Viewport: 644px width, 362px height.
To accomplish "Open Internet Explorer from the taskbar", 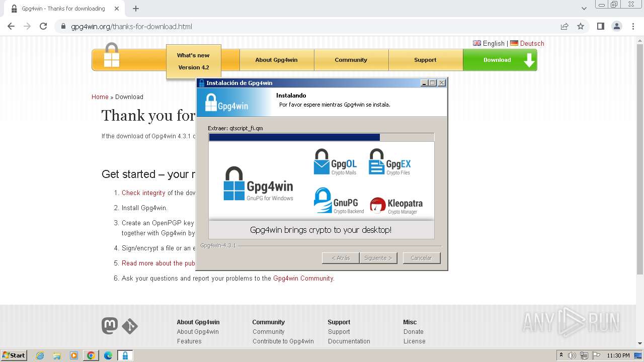I will pyautogui.click(x=40, y=355).
